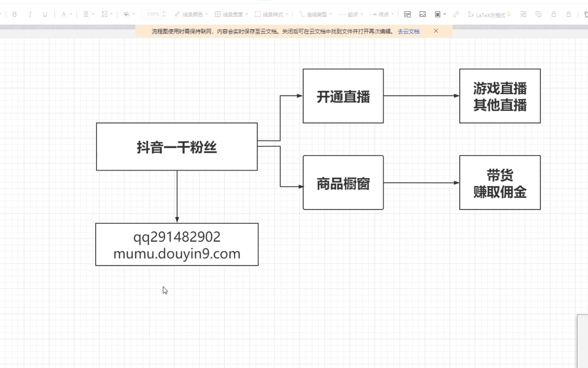Open the 去云文档 cloud document link
Viewport: 588px width, 368px height.
tap(408, 31)
